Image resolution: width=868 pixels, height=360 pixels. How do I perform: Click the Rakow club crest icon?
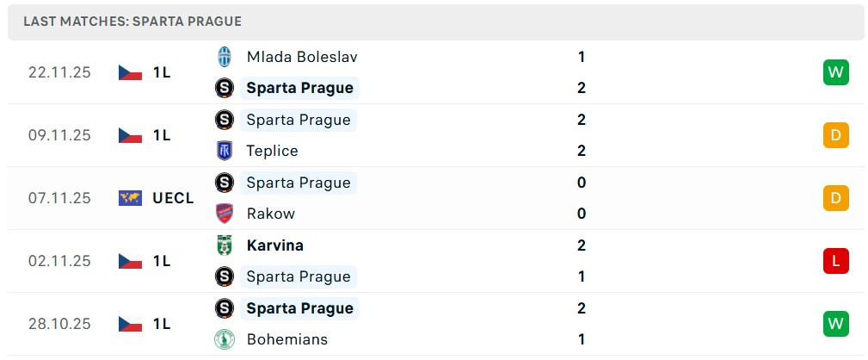click(225, 214)
